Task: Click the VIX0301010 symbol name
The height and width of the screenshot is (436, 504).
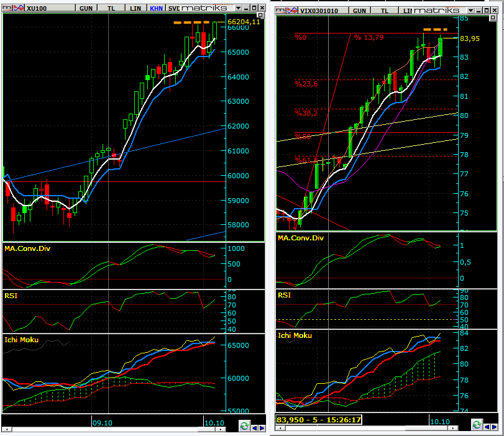Action: point(319,11)
